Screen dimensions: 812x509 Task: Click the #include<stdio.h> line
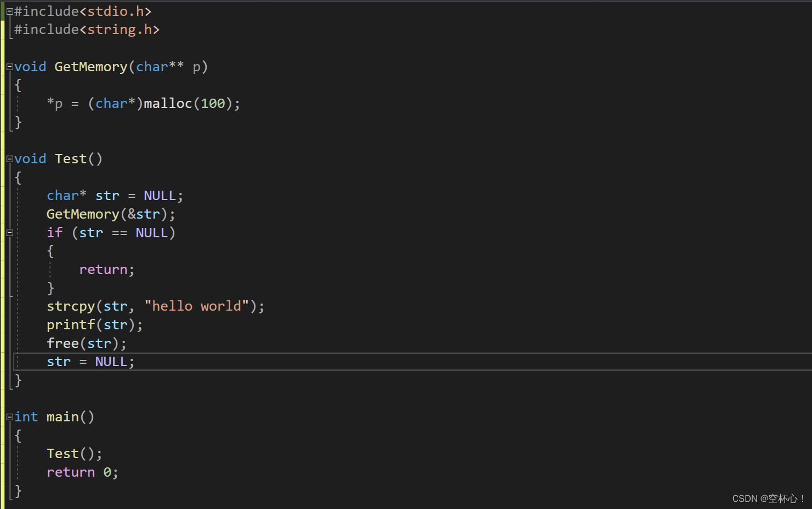(83, 12)
